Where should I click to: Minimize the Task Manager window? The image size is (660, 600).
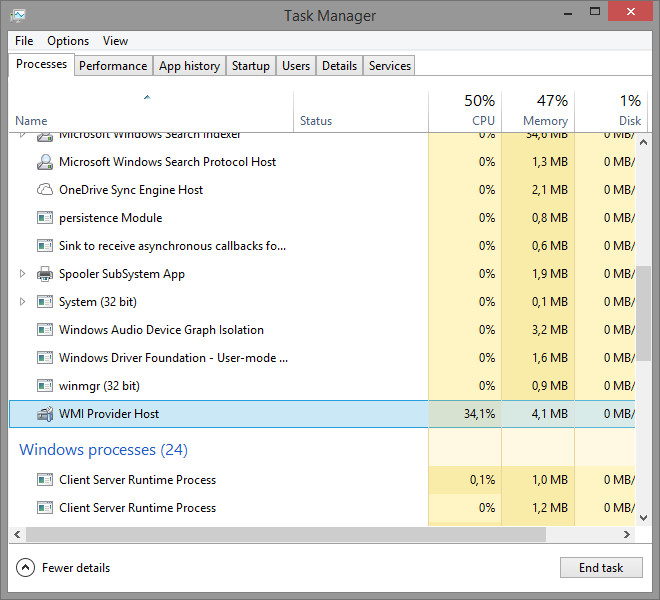[568, 13]
